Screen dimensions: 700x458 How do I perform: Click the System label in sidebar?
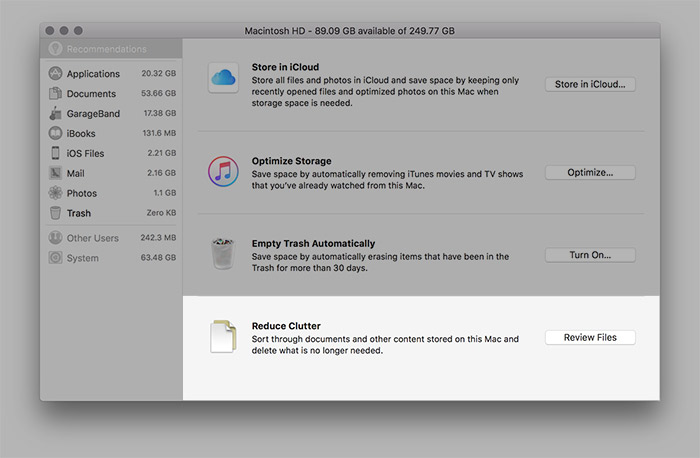click(83, 258)
